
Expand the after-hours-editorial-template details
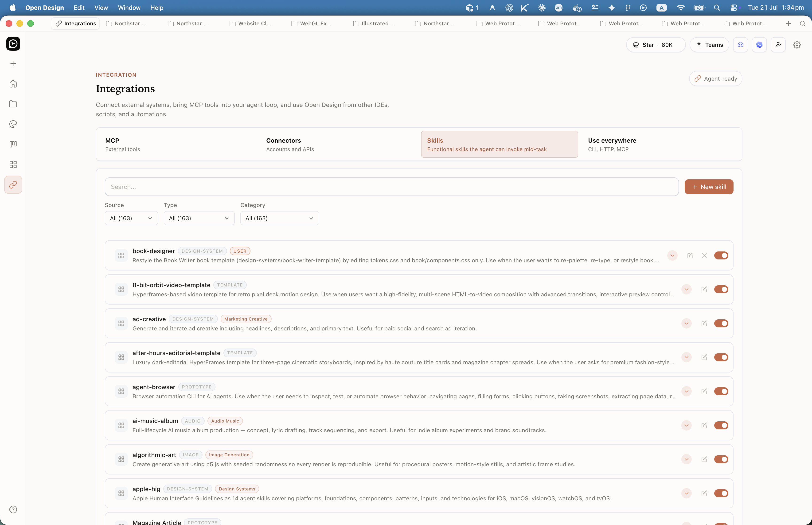(686, 357)
